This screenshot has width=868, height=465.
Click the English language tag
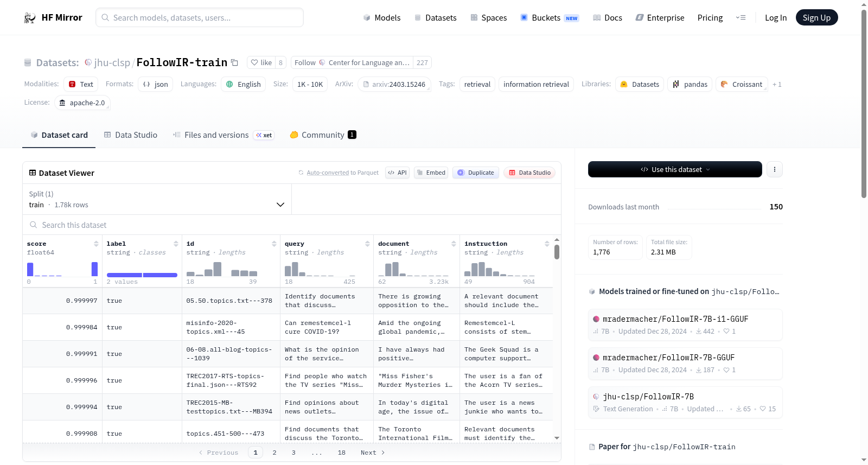pyautogui.click(x=243, y=84)
